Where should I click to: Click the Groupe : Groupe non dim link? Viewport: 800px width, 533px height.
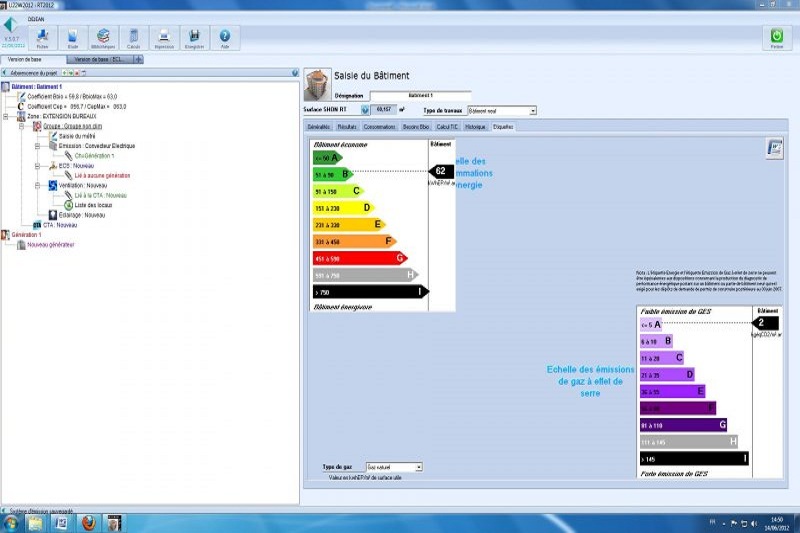[72, 126]
